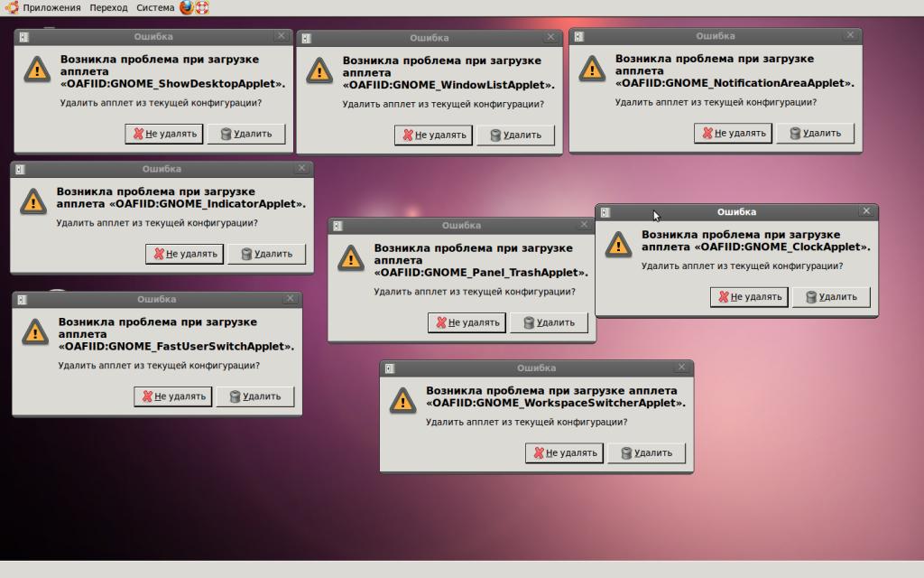924x578 pixels.
Task: Click warning triangle in NotificationAreaApplet dialog
Action: [x=592, y=69]
